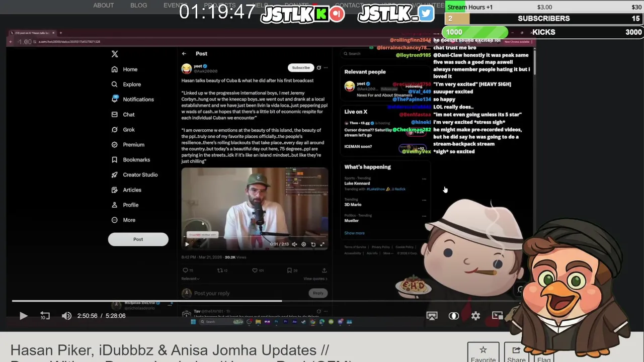Go back using the Post header arrow
Screen dimensions: 644x362
pyautogui.click(x=184, y=53)
